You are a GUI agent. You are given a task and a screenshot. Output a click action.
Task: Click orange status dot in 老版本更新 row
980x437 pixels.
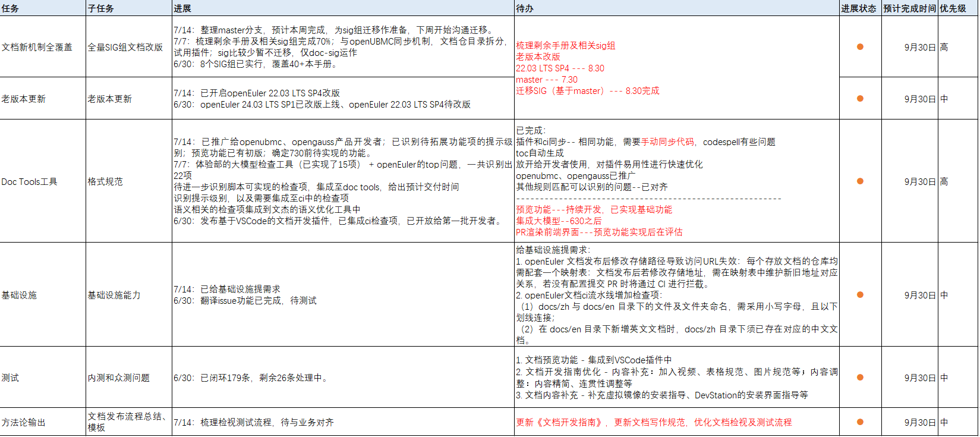(859, 99)
